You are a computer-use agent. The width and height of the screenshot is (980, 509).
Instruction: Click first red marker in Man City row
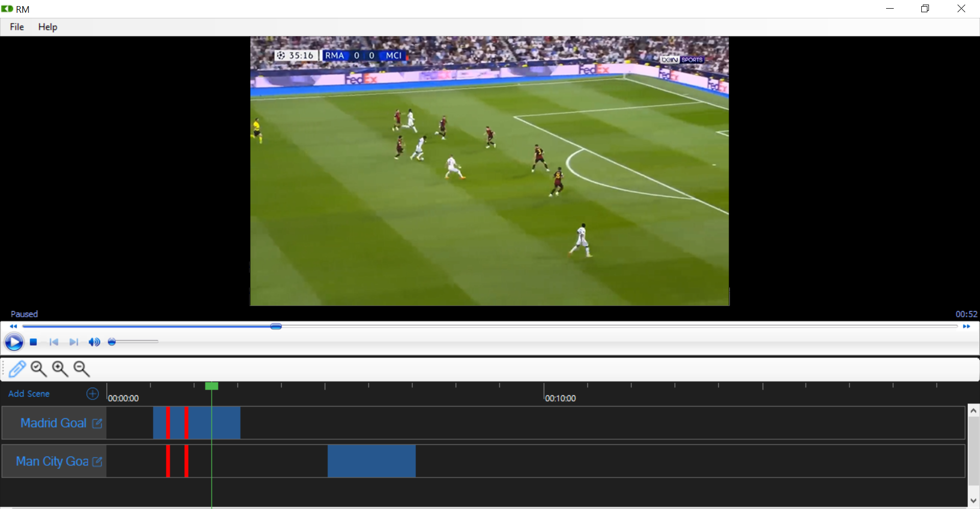pyautogui.click(x=168, y=461)
